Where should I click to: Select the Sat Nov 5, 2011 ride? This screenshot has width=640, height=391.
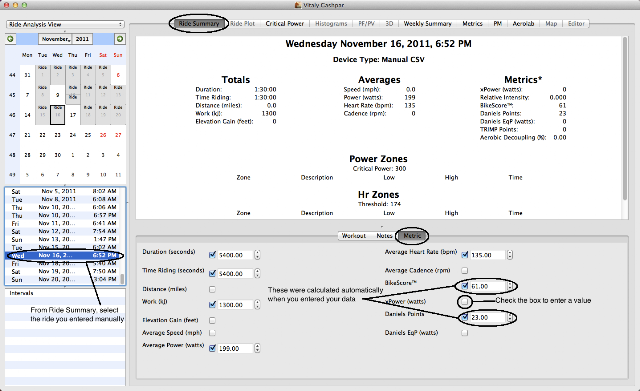pos(63,191)
